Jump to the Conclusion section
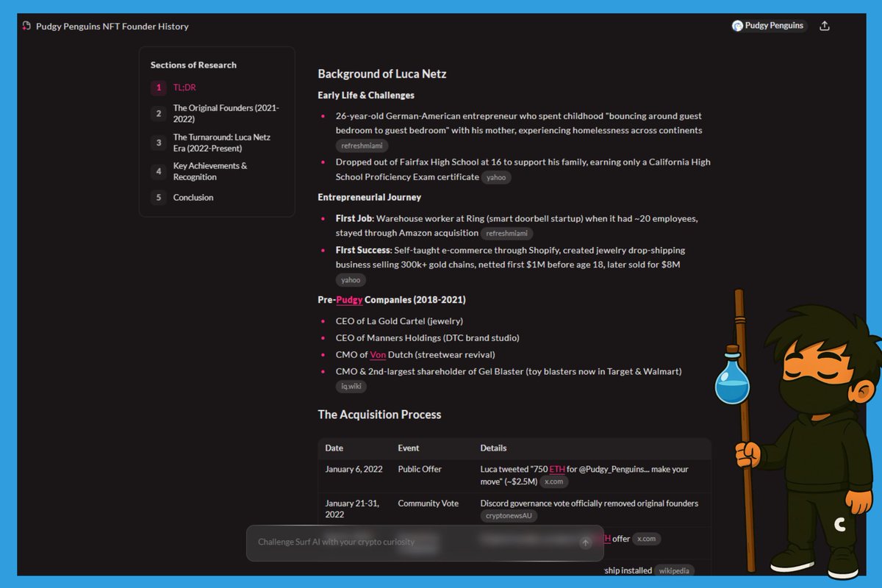This screenshot has height=588, width=882. coord(193,198)
